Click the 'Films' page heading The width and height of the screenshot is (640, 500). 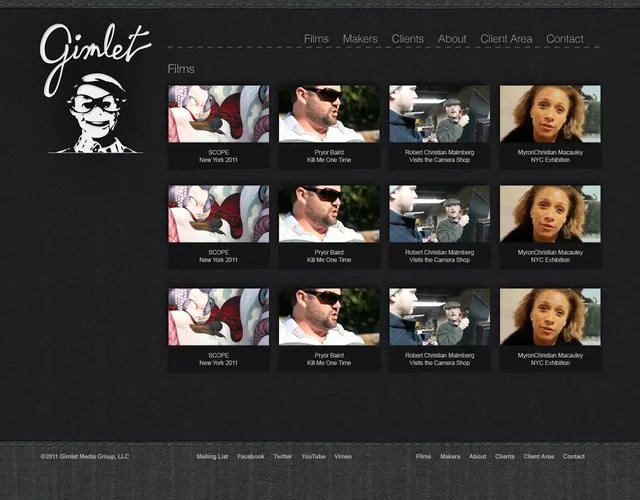point(181,69)
